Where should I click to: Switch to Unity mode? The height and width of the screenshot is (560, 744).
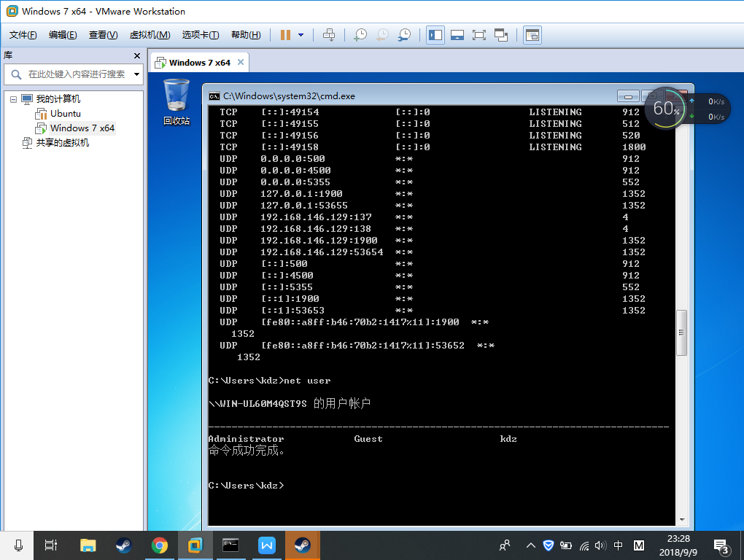tap(501, 35)
